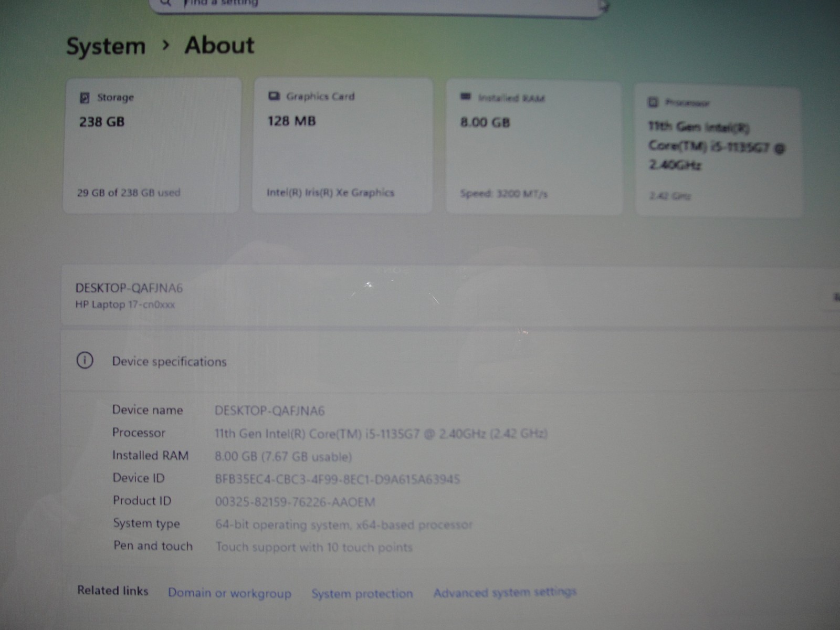
Task: Click the Processor value in specifications
Action: click(x=381, y=434)
